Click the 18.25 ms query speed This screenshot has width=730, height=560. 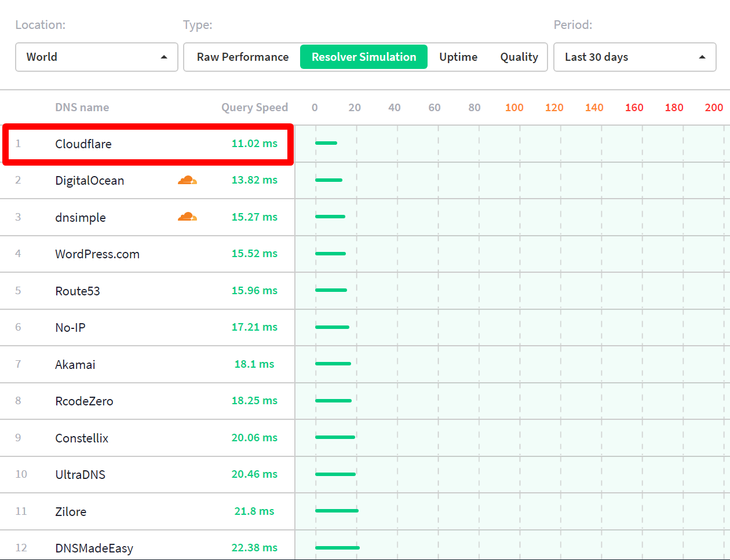(254, 400)
